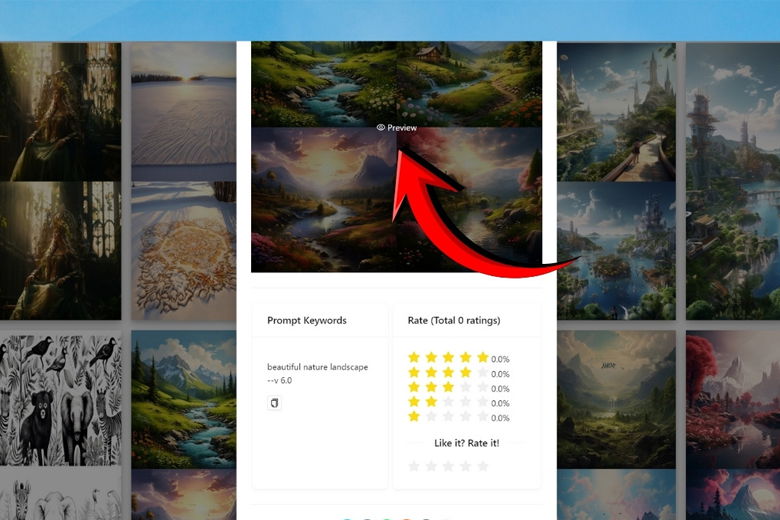Click the Preview eye icon on image

[x=381, y=128]
